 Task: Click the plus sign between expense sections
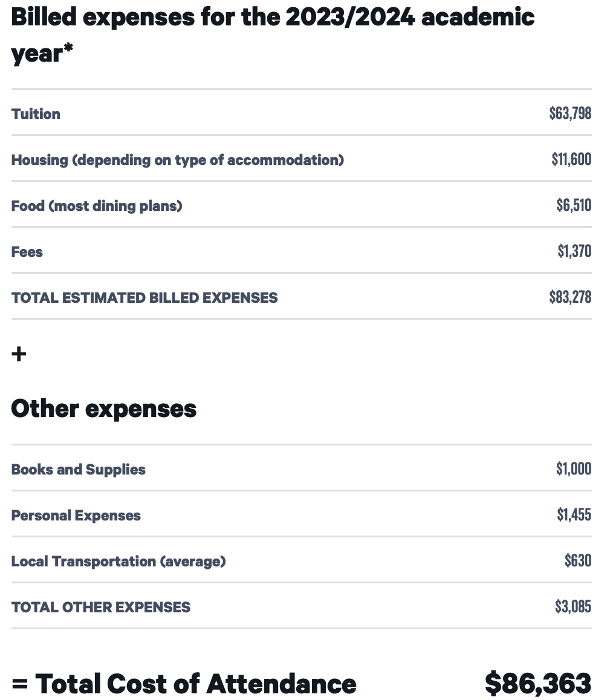point(19,354)
